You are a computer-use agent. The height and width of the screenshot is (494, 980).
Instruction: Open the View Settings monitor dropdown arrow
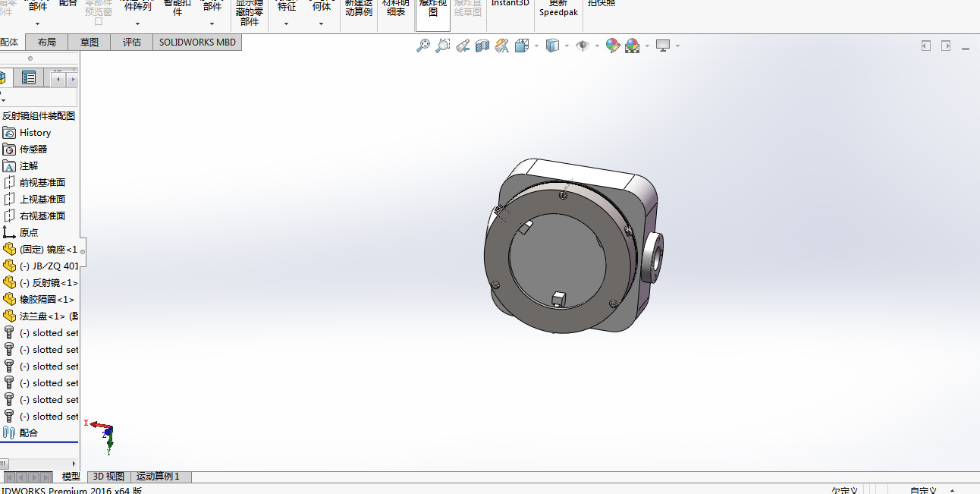coord(677,46)
